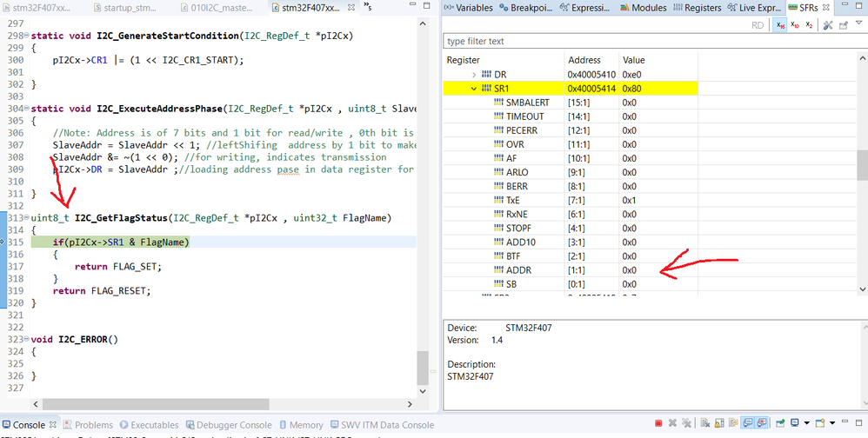The image size is (868, 438).
Task: Click the Value column header
Action: [x=658, y=60]
